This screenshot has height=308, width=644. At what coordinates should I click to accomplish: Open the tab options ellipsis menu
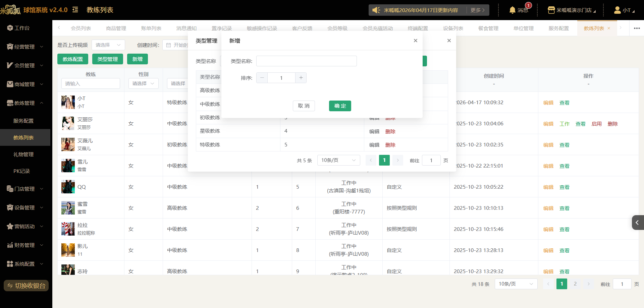tap(637, 28)
